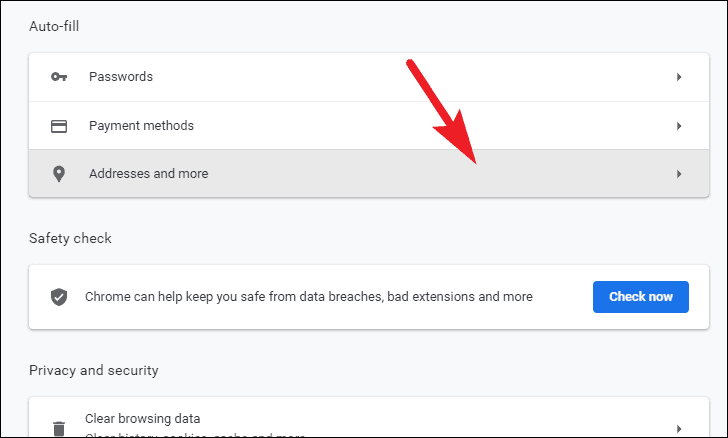Open Addresses and more via its right arrow
This screenshot has height=438, width=728.
coord(679,174)
